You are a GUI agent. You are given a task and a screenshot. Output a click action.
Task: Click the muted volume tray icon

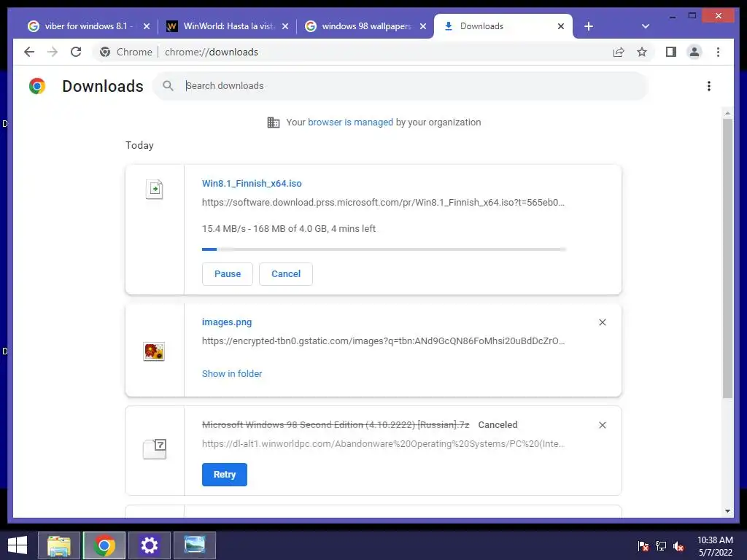pos(678,546)
